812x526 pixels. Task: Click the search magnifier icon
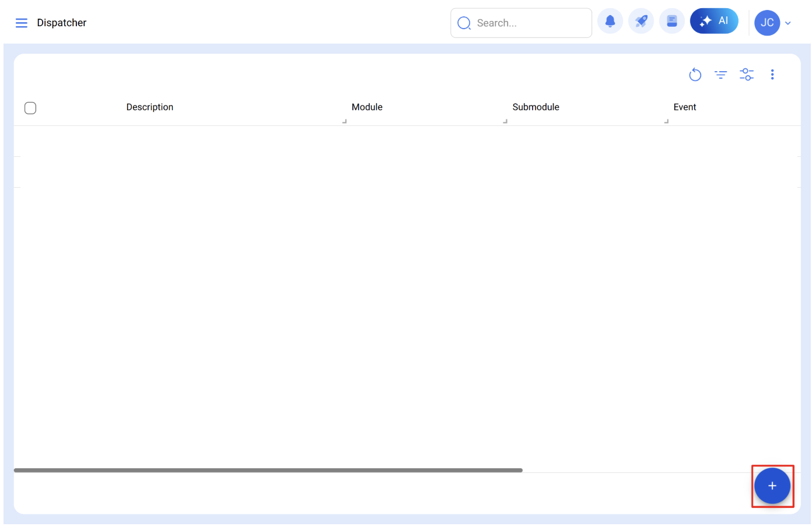coord(464,23)
